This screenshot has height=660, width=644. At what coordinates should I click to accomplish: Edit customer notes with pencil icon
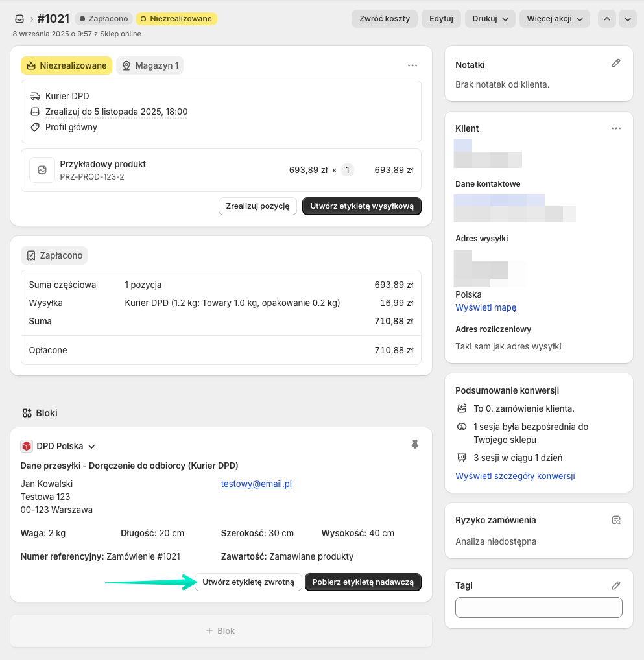tap(615, 63)
